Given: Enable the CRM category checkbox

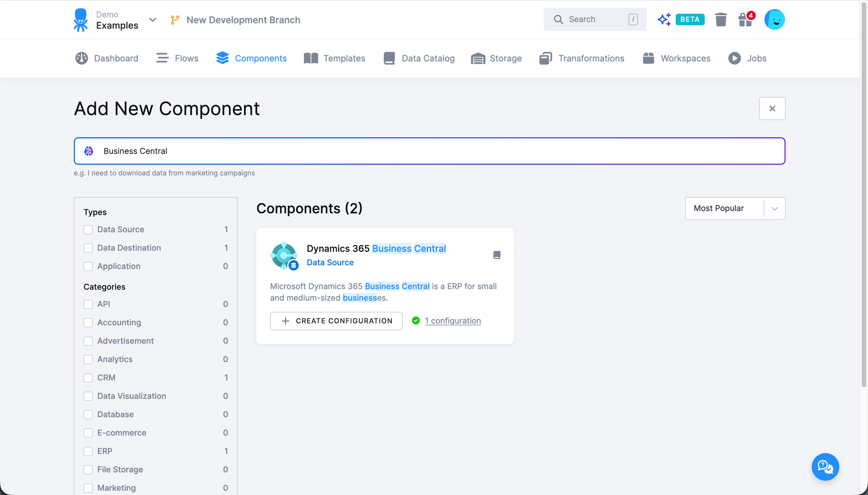Looking at the screenshot, I should pyautogui.click(x=88, y=378).
